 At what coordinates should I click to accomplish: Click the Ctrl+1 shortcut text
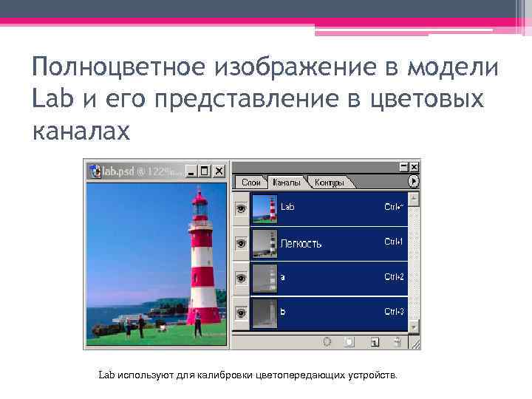pyautogui.click(x=394, y=242)
